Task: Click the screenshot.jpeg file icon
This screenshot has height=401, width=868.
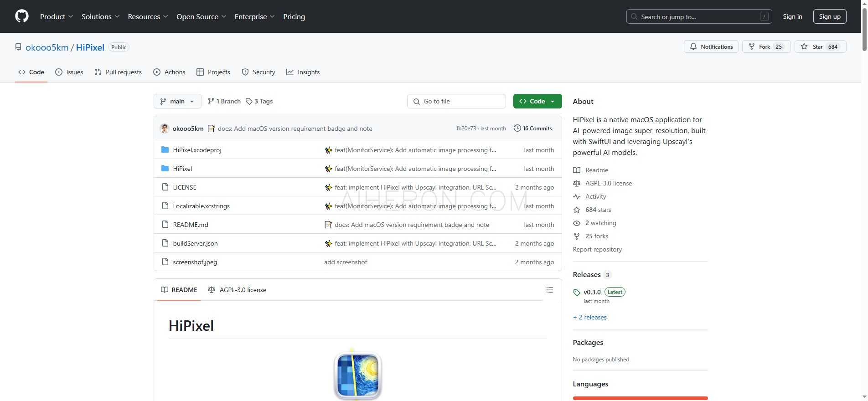Action: pos(165,262)
